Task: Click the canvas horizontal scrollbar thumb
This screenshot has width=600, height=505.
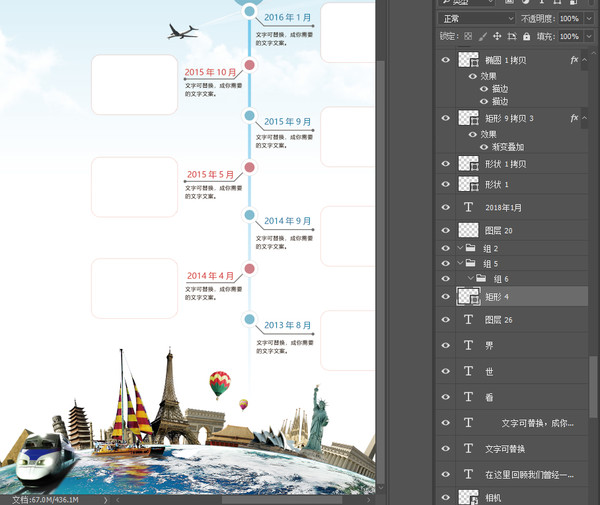Action: click(282, 500)
